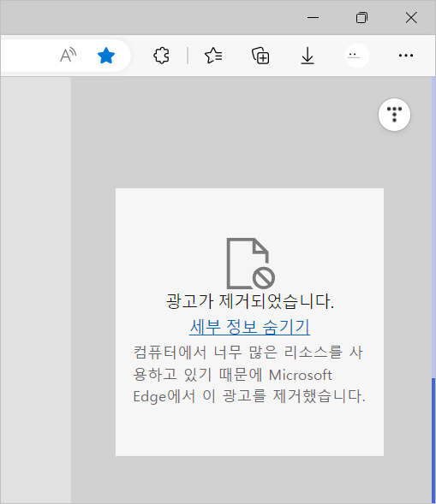Screen dimensions: 436x504
Task: Click the page vertical scrollbar thumb
Action: pyautogui.click(x=433, y=441)
